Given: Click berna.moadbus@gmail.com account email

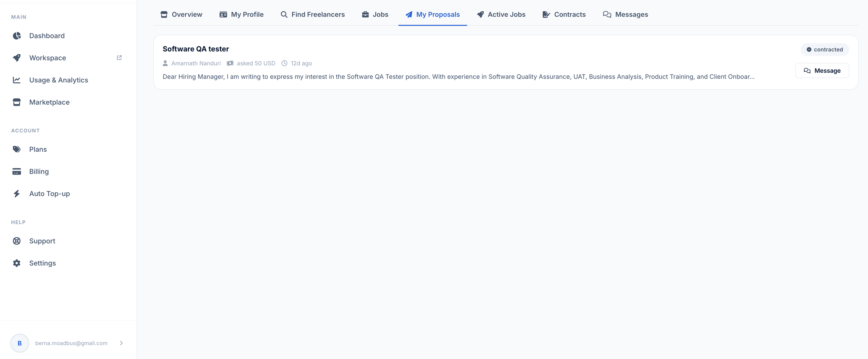Looking at the screenshot, I should pyautogui.click(x=71, y=343).
